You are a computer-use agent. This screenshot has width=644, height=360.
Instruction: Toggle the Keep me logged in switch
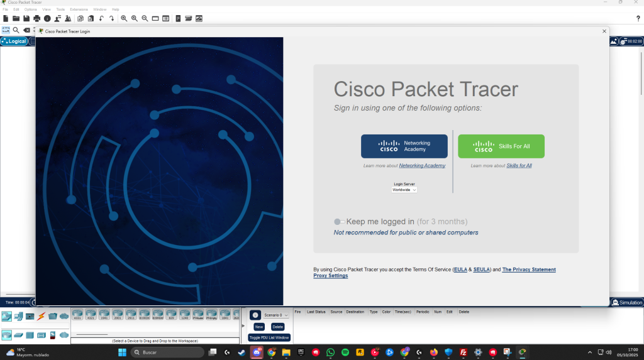(339, 222)
